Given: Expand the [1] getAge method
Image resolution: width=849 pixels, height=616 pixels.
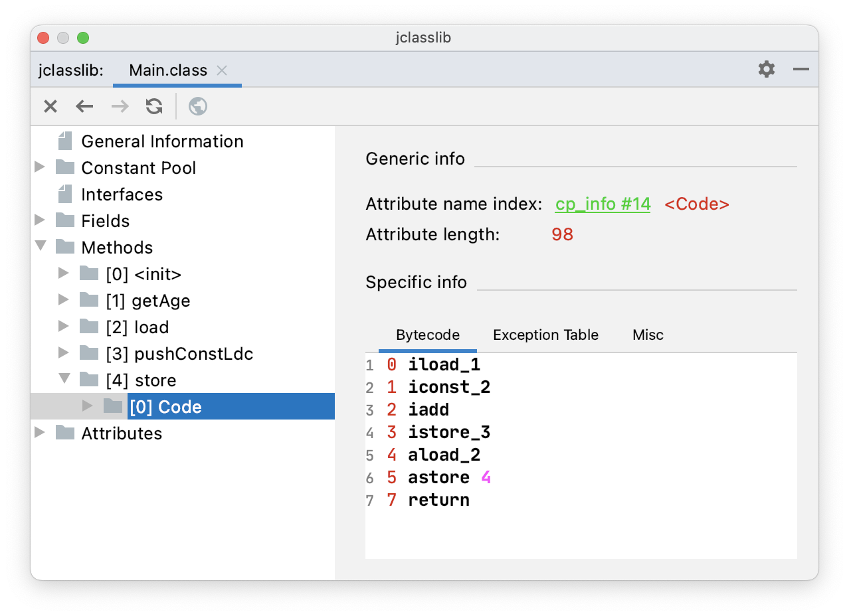Looking at the screenshot, I should [64, 300].
